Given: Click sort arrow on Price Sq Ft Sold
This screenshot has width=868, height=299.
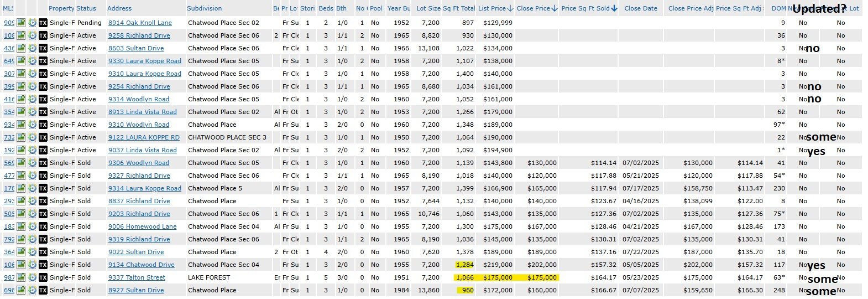Looking at the screenshot, I should pos(614,8).
